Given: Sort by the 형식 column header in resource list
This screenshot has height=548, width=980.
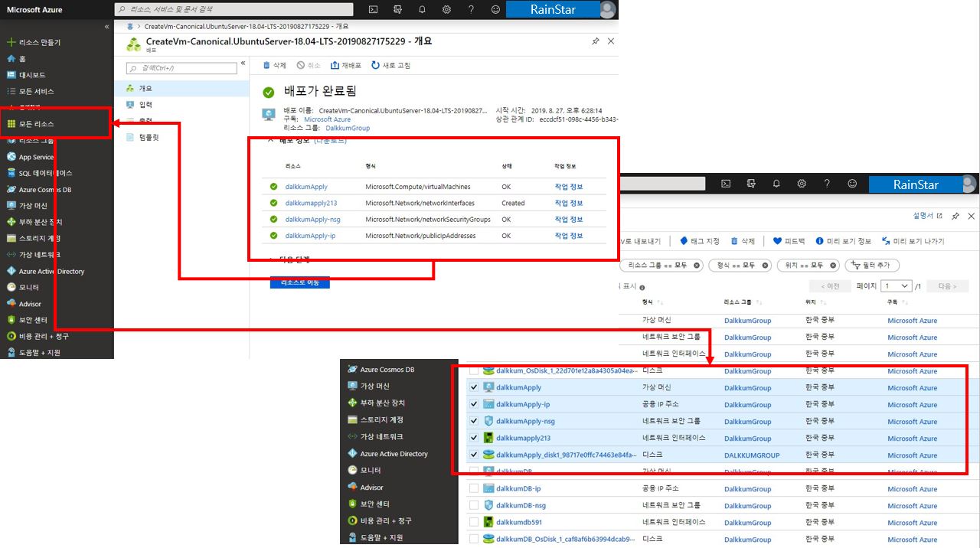Looking at the screenshot, I should point(648,302).
